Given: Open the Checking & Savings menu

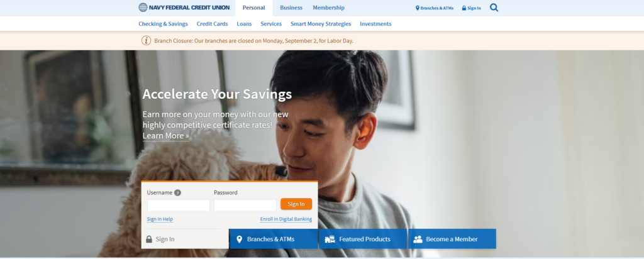Looking at the screenshot, I should 163,24.
